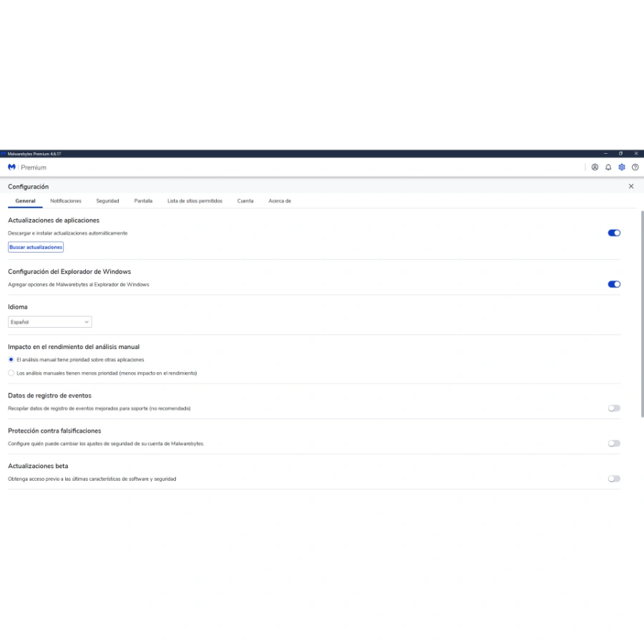The width and height of the screenshot is (644, 644).
Task: Open the help question mark icon
Action: 635,167
